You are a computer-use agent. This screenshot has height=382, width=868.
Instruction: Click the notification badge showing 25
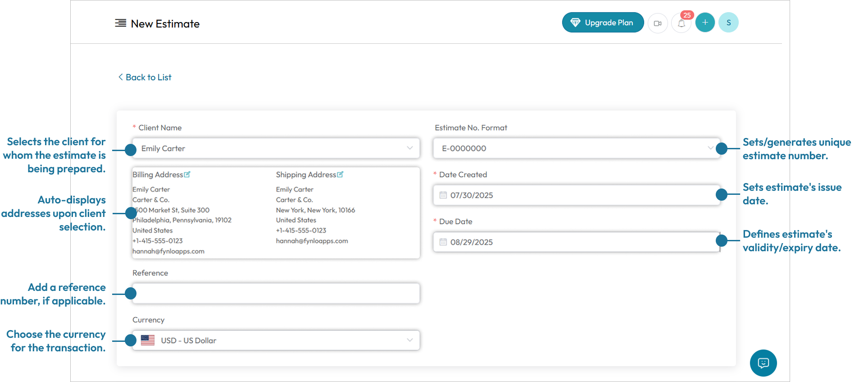coord(687,15)
